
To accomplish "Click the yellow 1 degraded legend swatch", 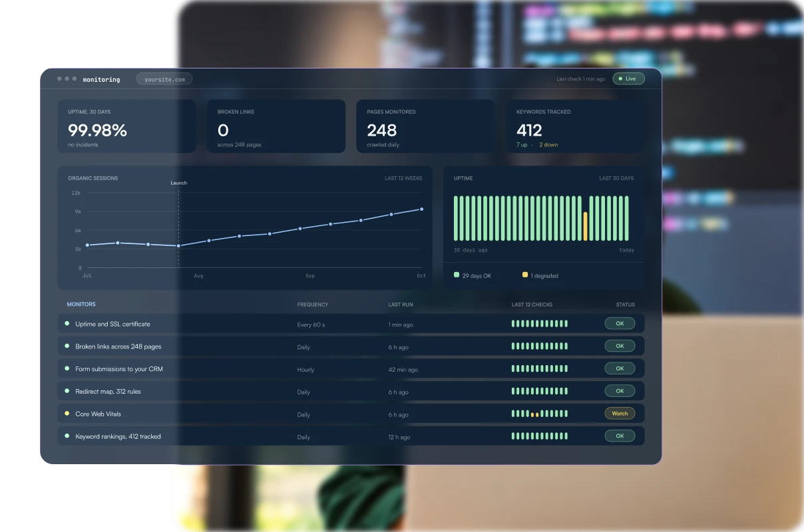I will [x=525, y=275].
